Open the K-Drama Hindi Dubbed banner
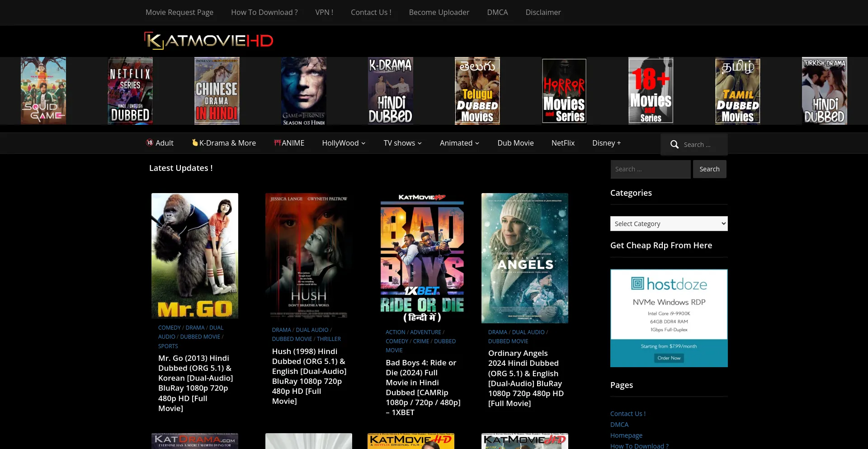Screen dimensions: 868x449 pyautogui.click(x=391, y=90)
